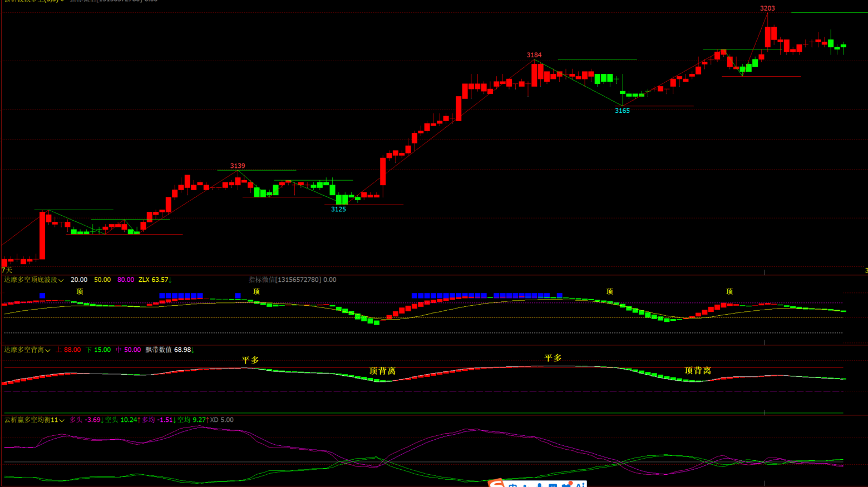Click the 7天 period label
Viewport: 868px width, 487px height.
tap(7, 270)
